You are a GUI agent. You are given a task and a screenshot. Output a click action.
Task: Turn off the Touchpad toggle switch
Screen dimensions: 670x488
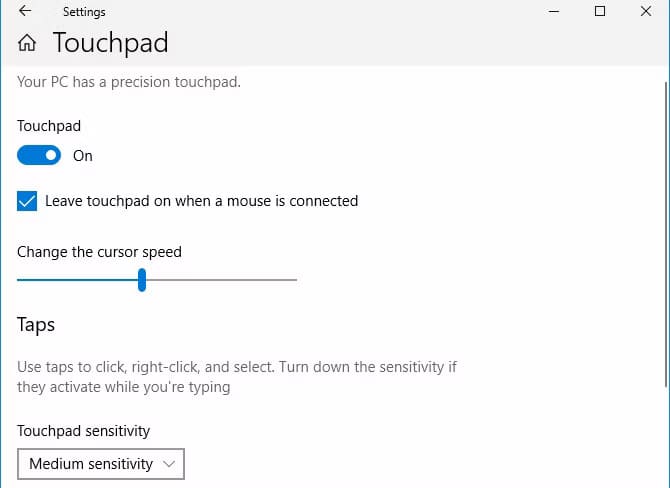point(39,155)
